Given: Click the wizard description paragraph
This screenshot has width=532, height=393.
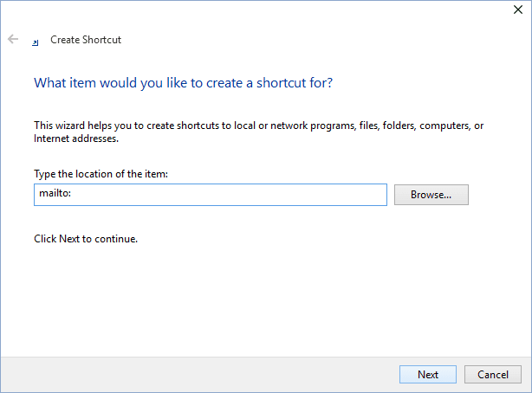Looking at the screenshot, I should pos(258,132).
